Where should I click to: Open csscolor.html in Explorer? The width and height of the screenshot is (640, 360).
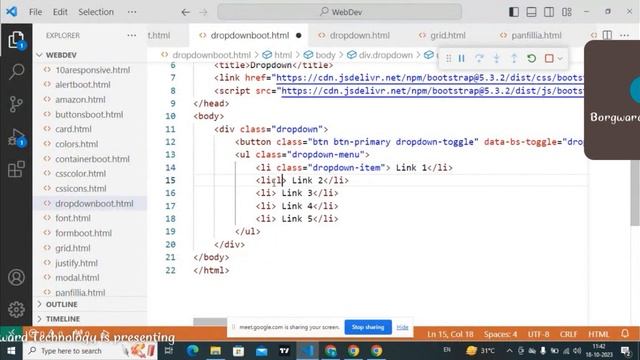click(x=80, y=173)
